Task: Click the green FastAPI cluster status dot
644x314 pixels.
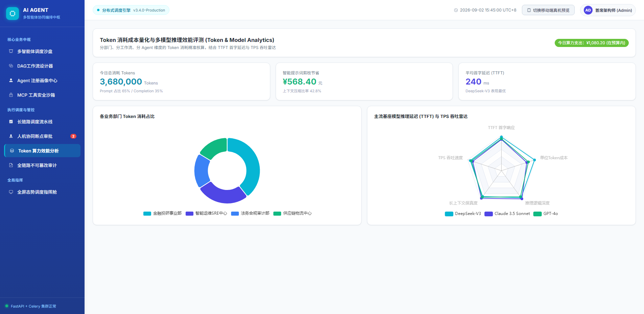Action: (7, 306)
